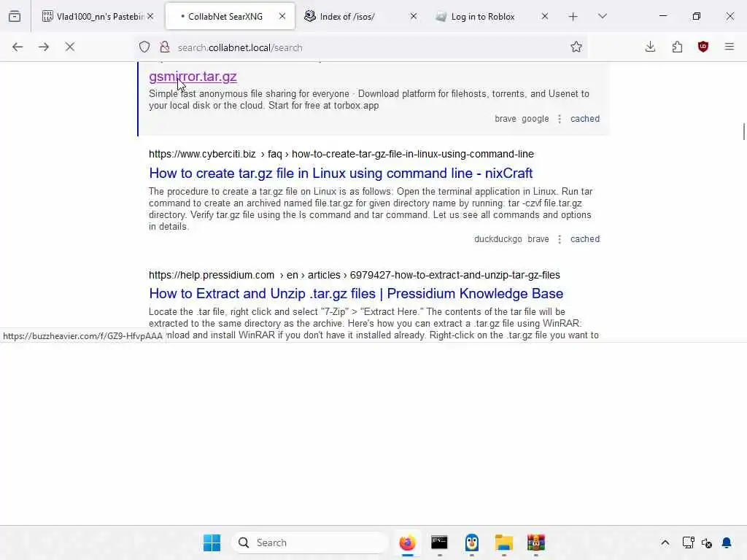Open the Firefox View icon
The height and width of the screenshot is (560, 747).
click(x=15, y=17)
